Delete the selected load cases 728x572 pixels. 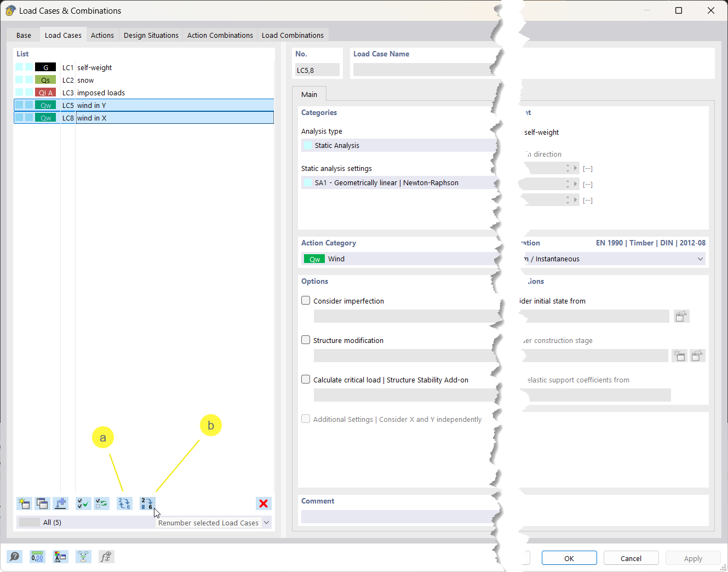[x=263, y=504]
